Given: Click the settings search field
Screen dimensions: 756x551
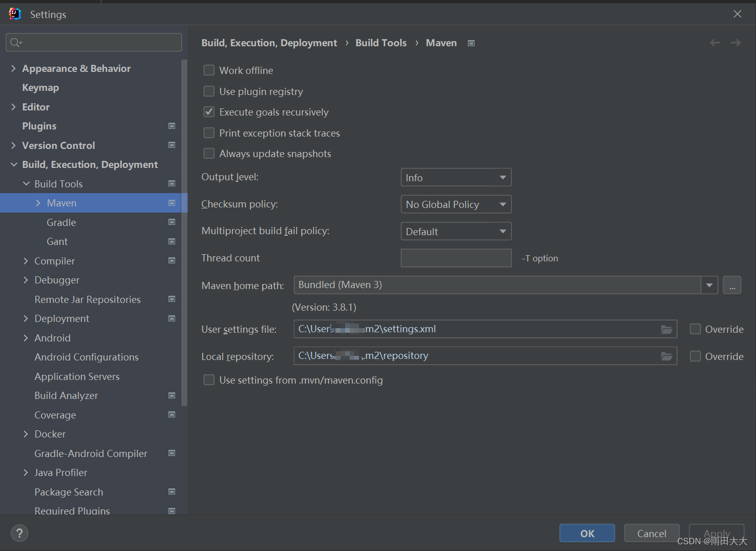Looking at the screenshot, I should tap(94, 43).
